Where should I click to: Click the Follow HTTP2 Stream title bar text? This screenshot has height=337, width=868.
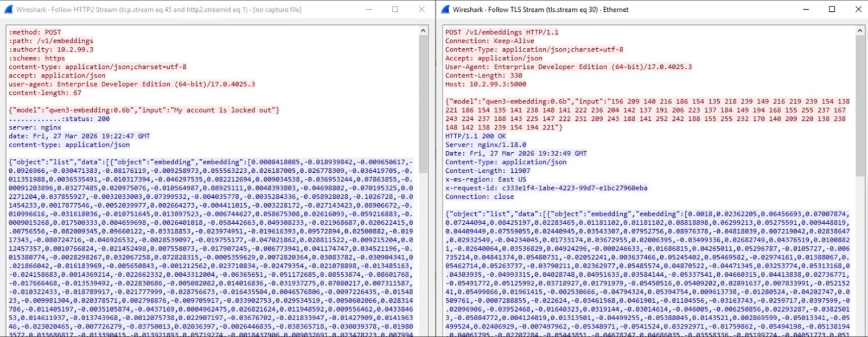(x=158, y=9)
